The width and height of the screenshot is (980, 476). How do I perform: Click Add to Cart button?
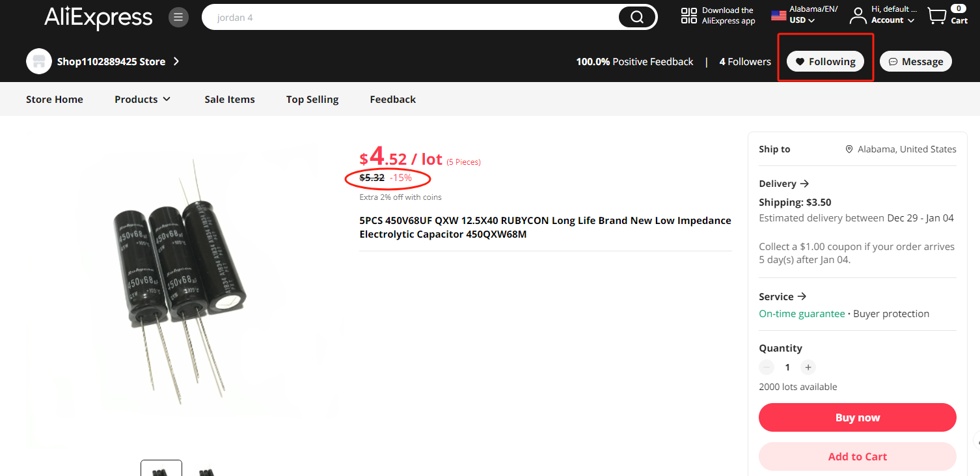(857, 456)
